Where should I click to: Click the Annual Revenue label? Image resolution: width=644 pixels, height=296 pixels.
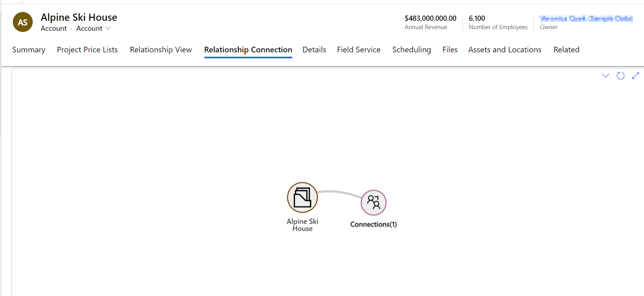coord(426,27)
